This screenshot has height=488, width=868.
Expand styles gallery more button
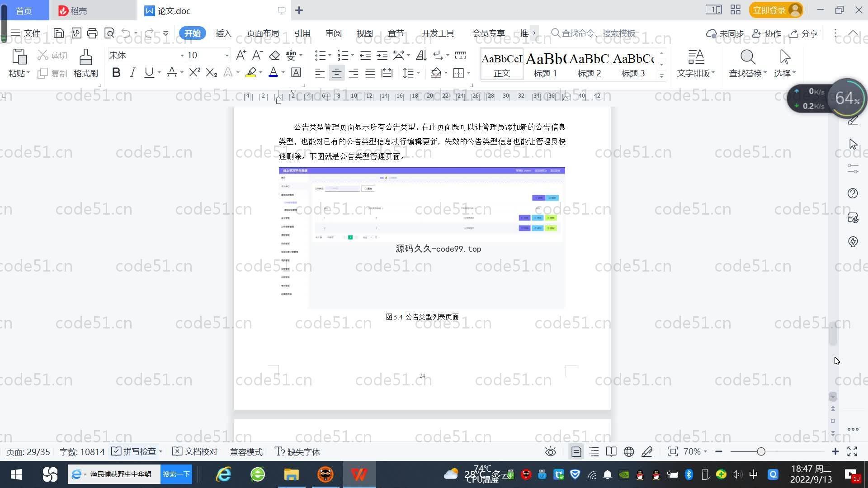coord(661,75)
